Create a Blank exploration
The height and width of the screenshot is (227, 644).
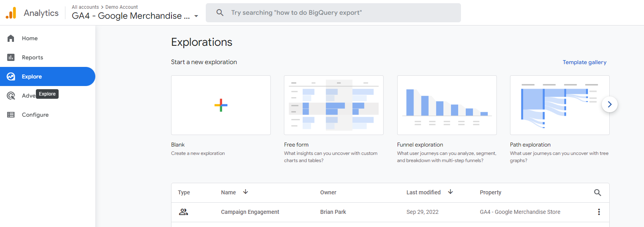[x=221, y=105]
